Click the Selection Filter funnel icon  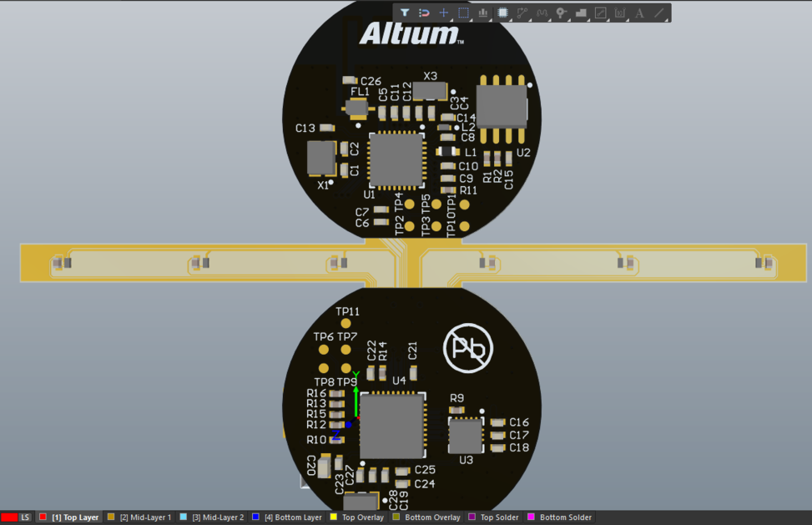(405, 13)
